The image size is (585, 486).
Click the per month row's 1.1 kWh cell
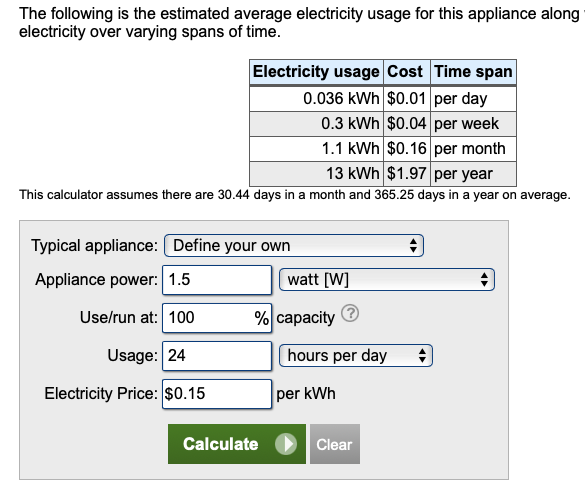click(316, 149)
